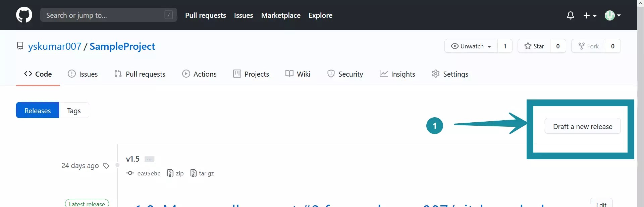Switch to the Tags view
This screenshot has width=644, height=207.
pos(74,110)
